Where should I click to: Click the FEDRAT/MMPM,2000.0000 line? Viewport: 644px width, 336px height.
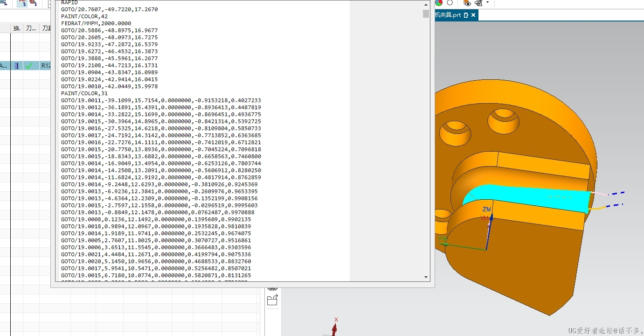pos(96,23)
